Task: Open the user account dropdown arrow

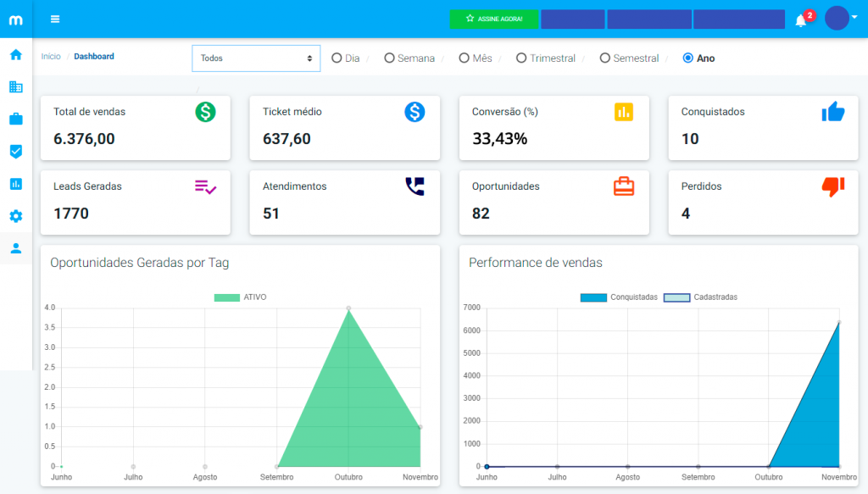Action: tap(855, 19)
